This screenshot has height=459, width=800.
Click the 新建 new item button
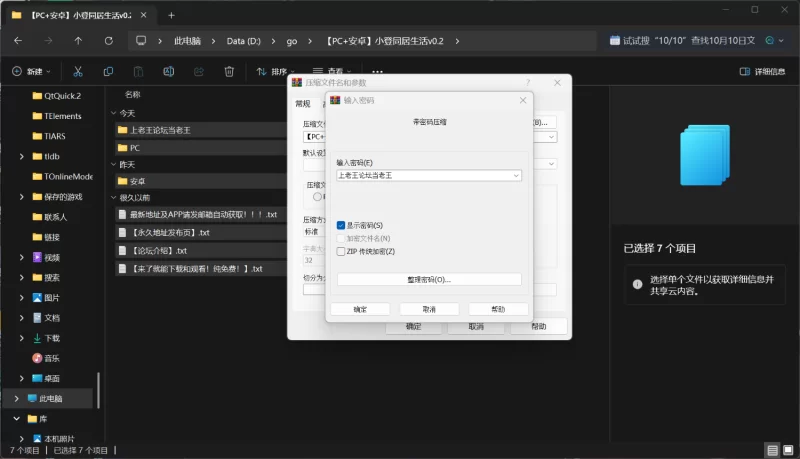coord(31,71)
